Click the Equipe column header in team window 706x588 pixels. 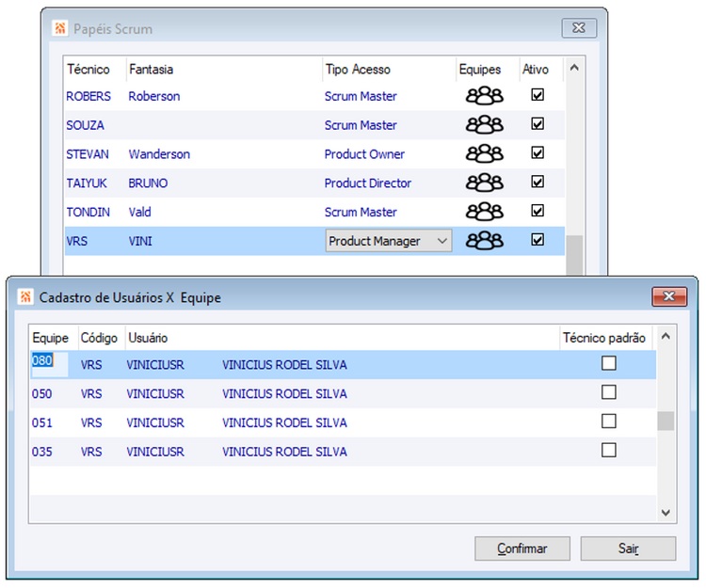(x=51, y=338)
